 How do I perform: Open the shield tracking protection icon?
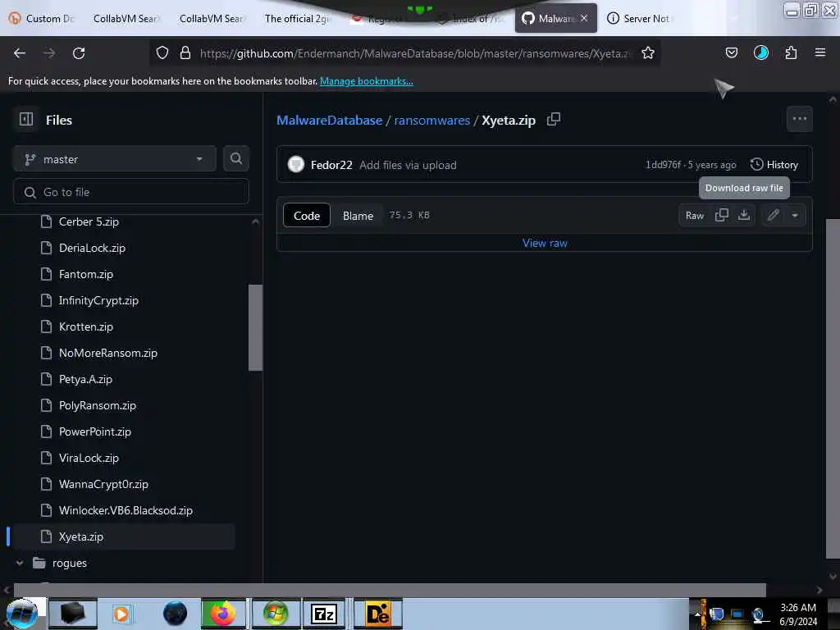coord(162,52)
